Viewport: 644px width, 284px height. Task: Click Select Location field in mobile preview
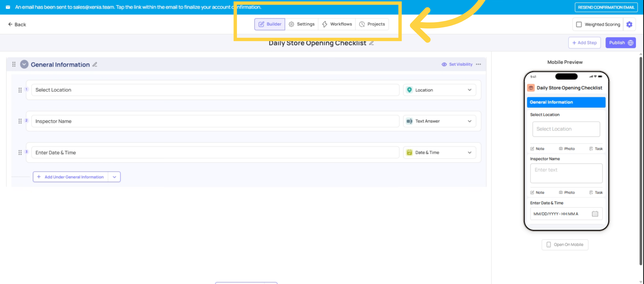pyautogui.click(x=566, y=129)
